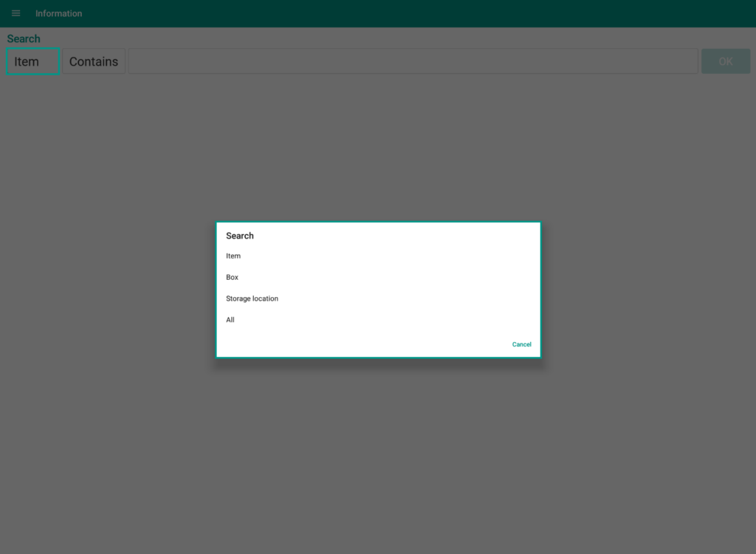Click the teal 'Search' label above filters

pos(24,38)
